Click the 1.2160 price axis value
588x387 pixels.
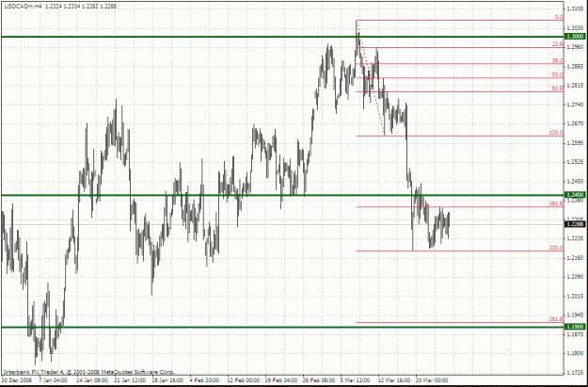575,257
